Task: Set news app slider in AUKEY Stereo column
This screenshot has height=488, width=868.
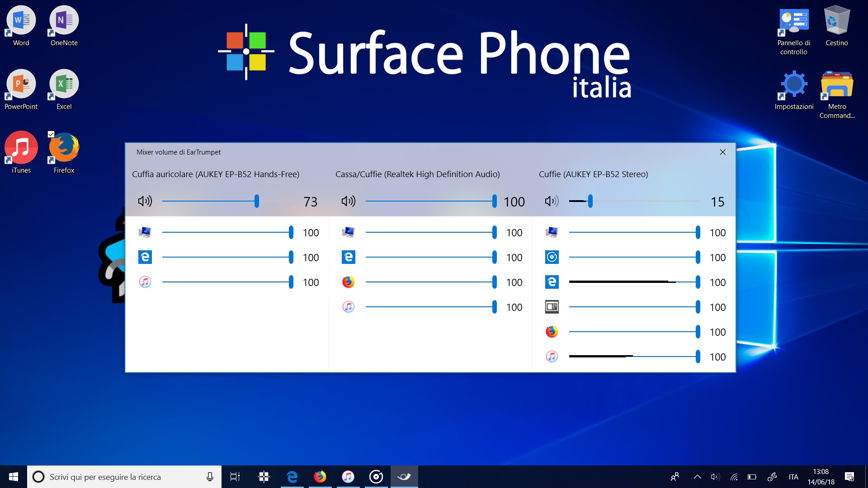Action: pyautogui.click(x=635, y=307)
